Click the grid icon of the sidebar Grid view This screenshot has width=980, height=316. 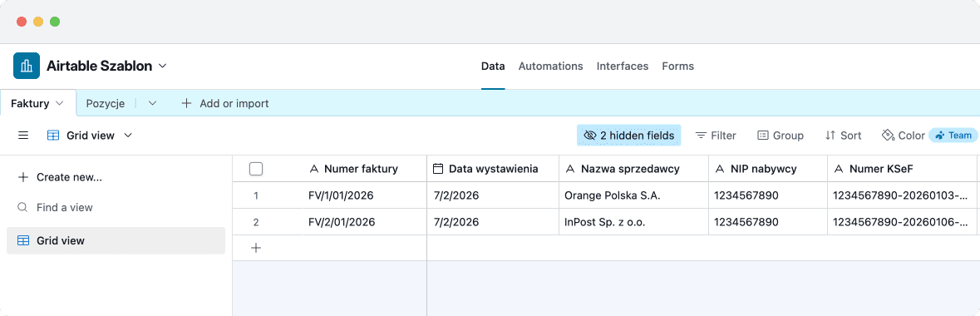coord(23,240)
